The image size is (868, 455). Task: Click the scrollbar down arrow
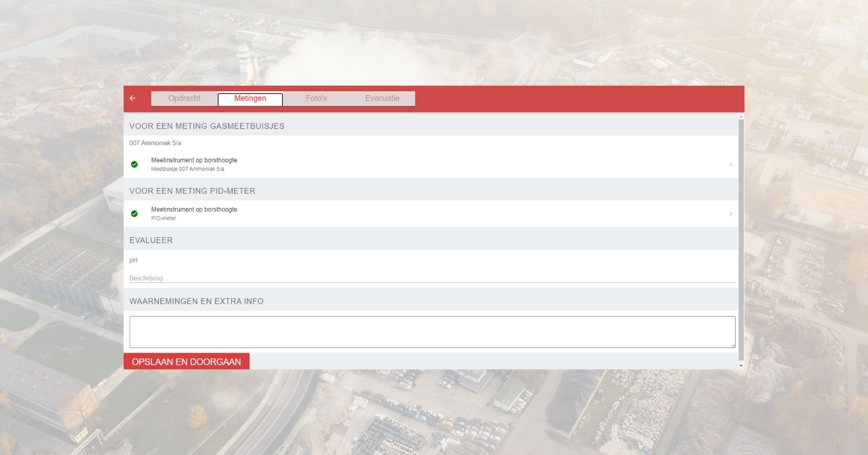(741, 366)
